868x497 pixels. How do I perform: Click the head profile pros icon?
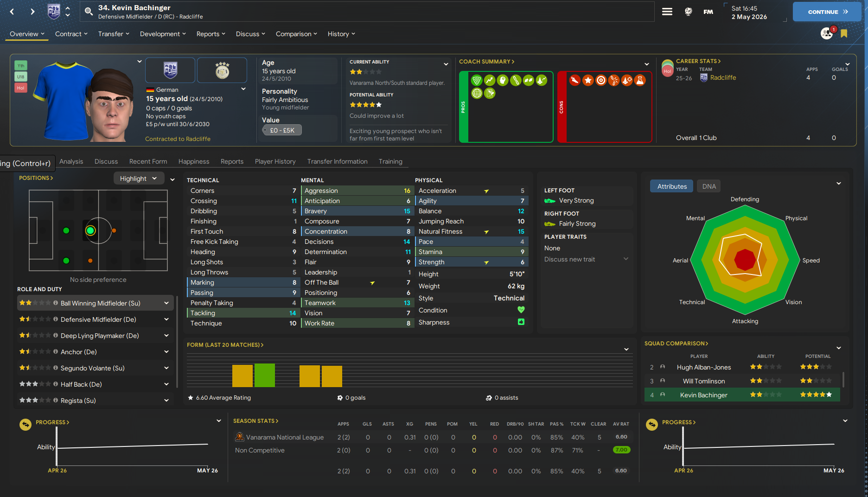click(503, 80)
